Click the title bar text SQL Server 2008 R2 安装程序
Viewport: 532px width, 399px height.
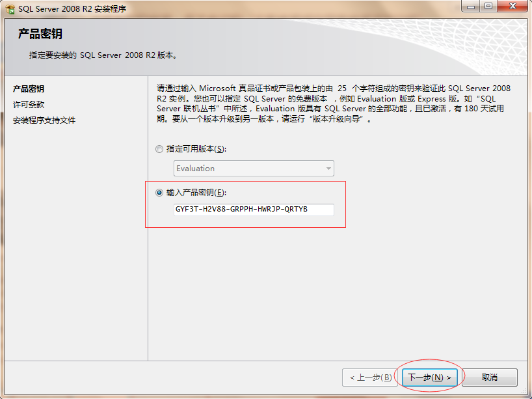[72, 9]
